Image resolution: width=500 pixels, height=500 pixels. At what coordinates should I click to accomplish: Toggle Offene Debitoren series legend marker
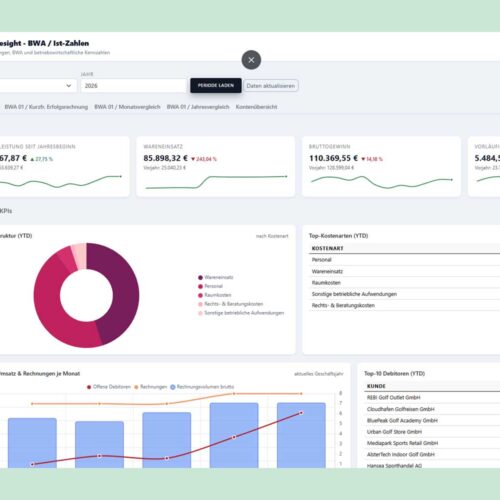coord(89,387)
